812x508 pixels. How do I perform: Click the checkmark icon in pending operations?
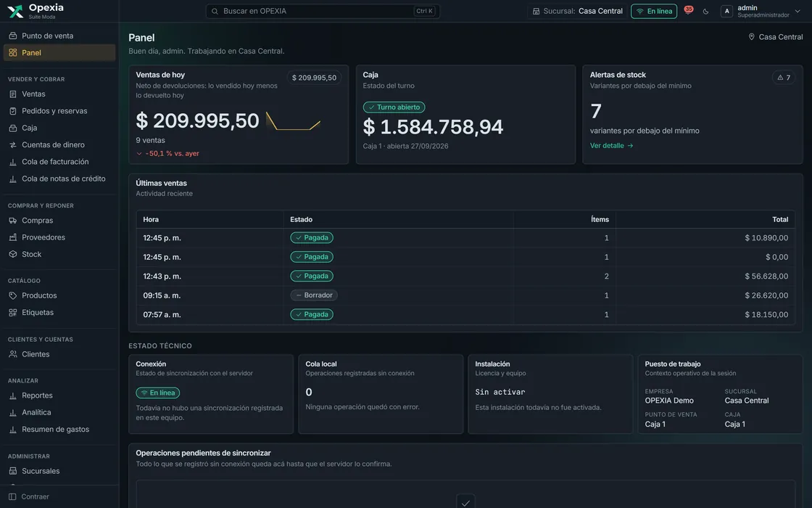465,502
